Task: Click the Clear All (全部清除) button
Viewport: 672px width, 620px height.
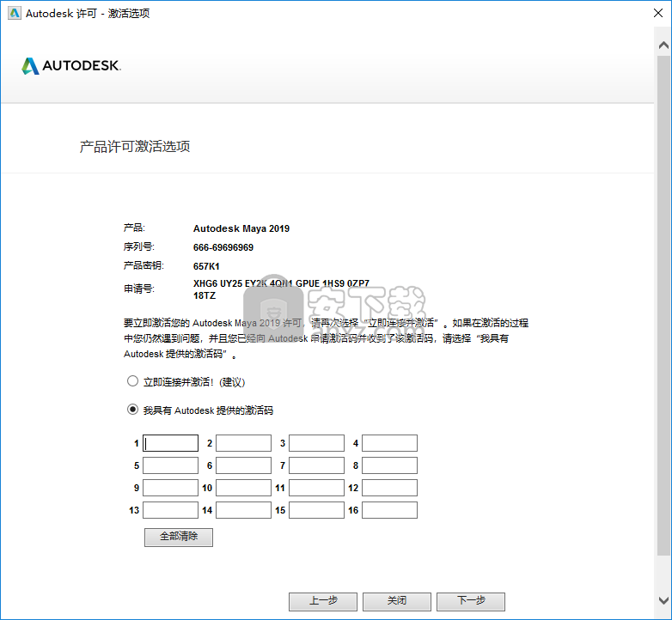Action: coord(179,537)
